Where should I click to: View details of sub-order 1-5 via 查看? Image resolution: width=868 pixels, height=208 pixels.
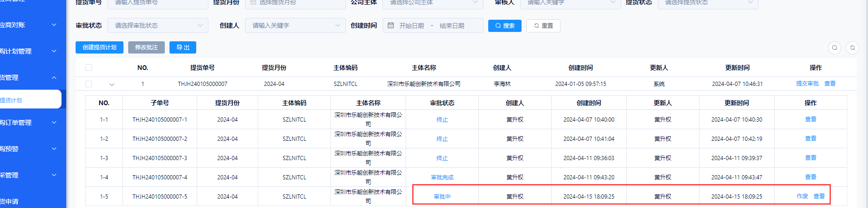point(819,196)
